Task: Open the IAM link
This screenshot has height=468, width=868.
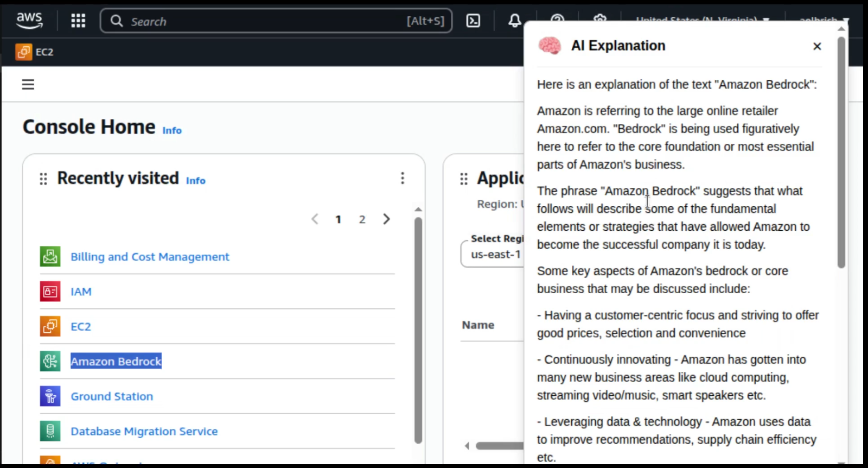Action: (x=81, y=292)
